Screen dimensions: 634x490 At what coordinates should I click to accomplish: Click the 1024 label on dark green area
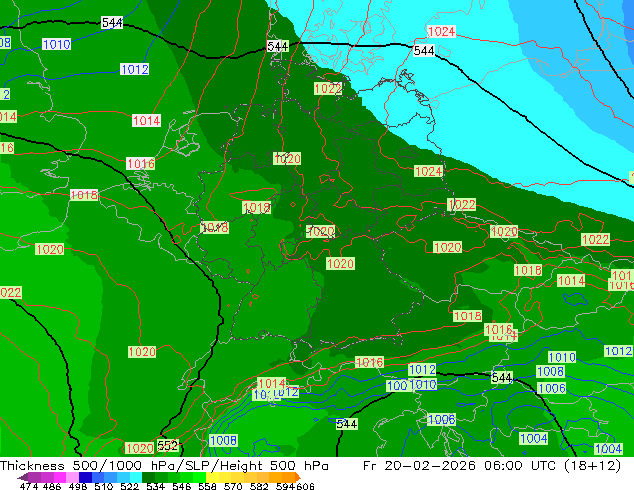pos(429,171)
